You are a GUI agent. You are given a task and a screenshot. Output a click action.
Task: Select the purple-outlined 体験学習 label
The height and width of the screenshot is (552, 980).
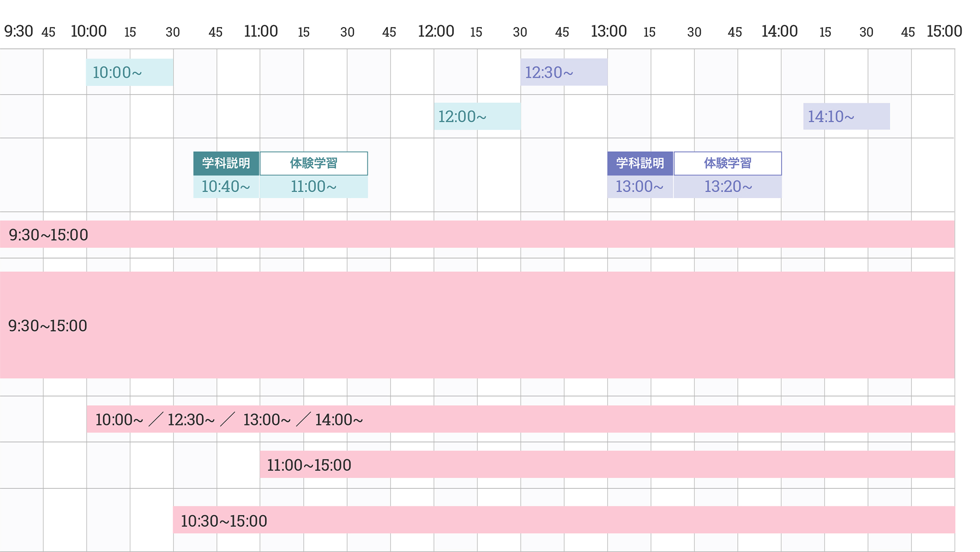[x=728, y=163]
